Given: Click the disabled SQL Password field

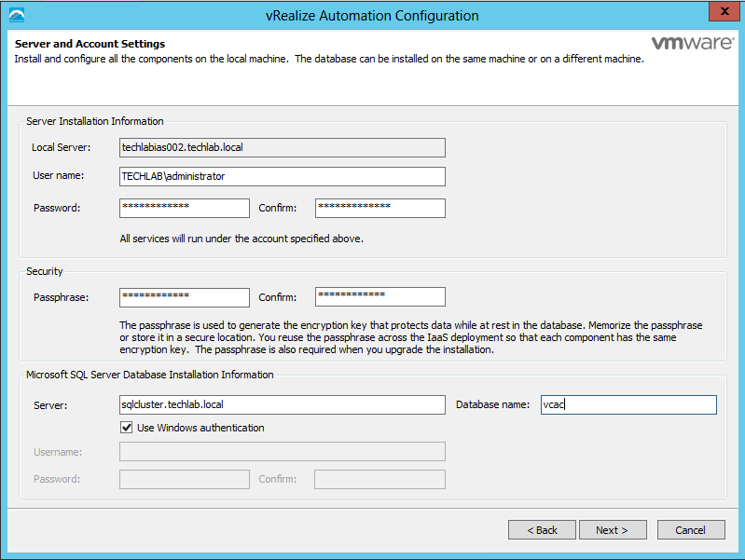Looking at the screenshot, I should 185,479.
